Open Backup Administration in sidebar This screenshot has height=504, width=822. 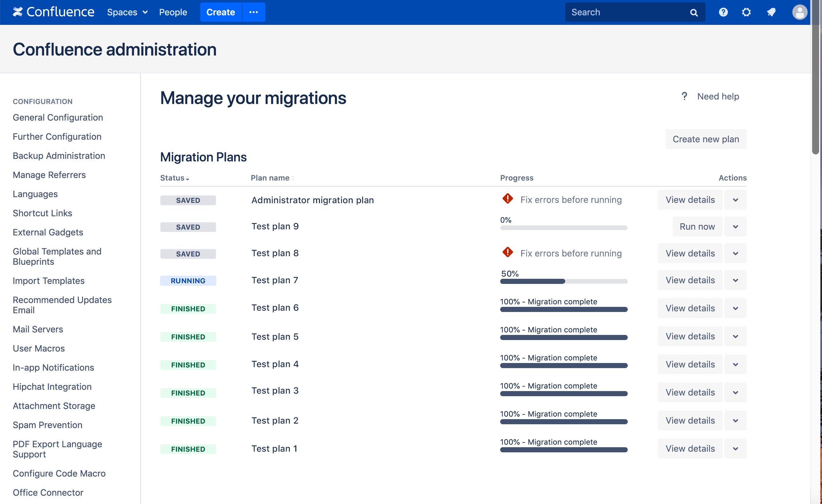(x=59, y=156)
